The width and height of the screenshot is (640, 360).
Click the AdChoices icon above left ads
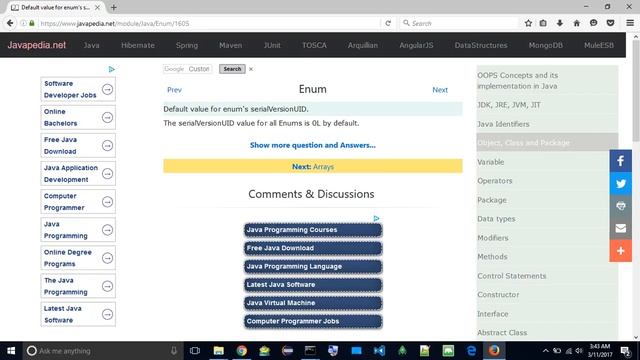[111, 69]
